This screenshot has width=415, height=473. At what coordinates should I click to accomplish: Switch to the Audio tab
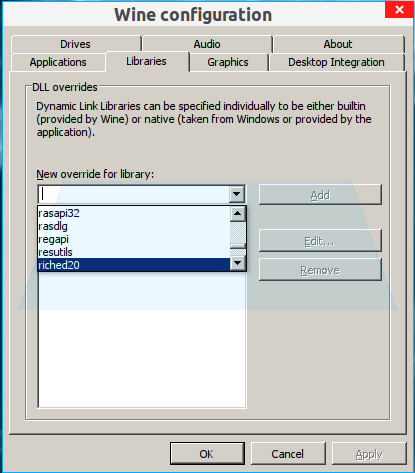click(207, 44)
